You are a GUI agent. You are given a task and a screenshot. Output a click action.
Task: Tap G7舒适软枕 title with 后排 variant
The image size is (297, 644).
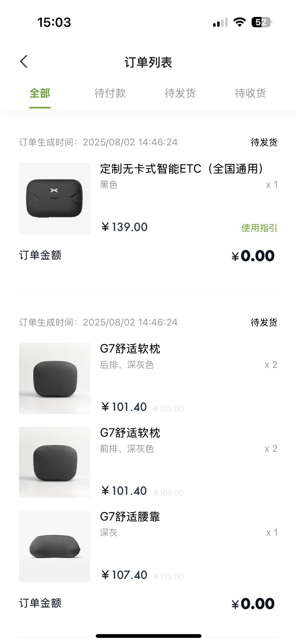[130, 348]
